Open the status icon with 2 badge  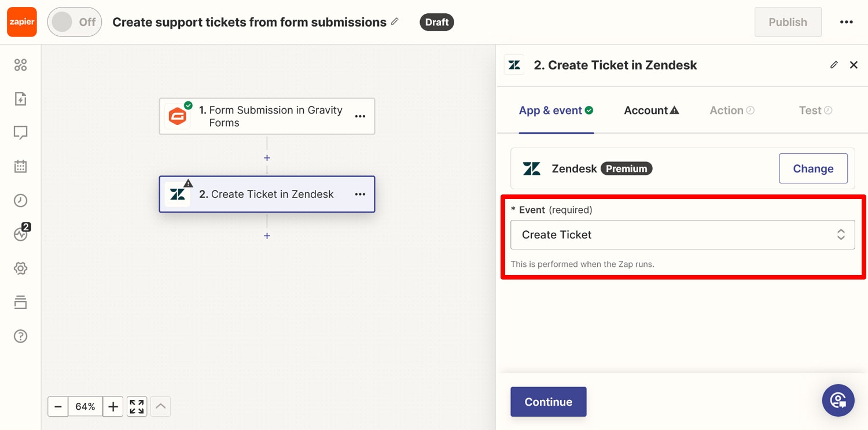coord(21,234)
